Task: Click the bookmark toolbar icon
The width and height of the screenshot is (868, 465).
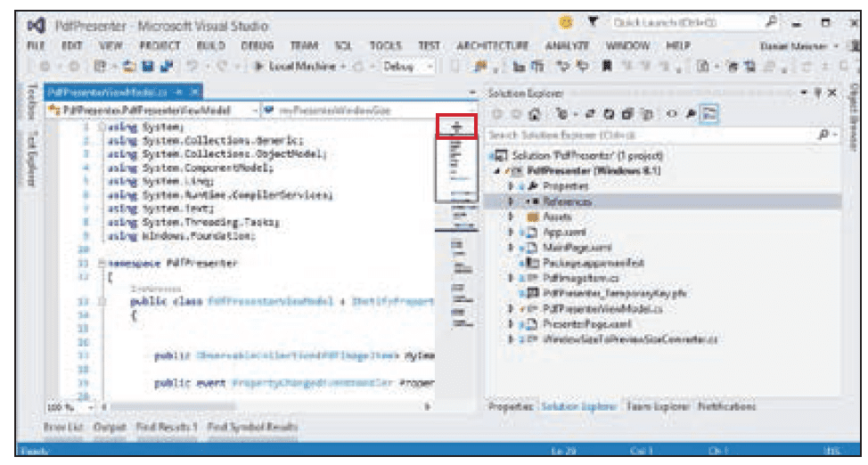Action: 607,67
